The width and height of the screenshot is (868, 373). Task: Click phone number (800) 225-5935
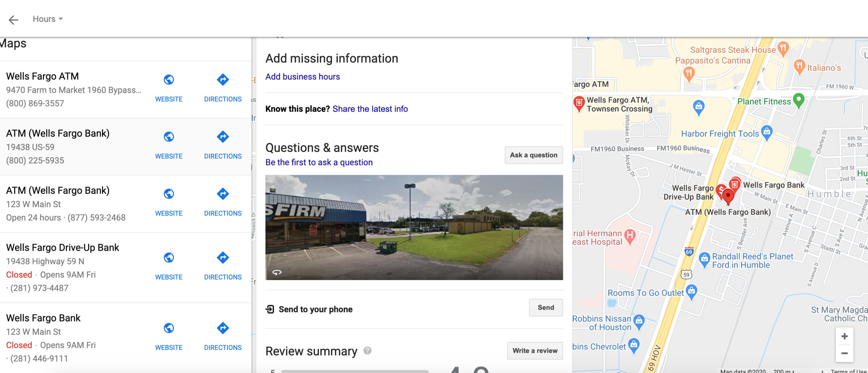[35, 160]
